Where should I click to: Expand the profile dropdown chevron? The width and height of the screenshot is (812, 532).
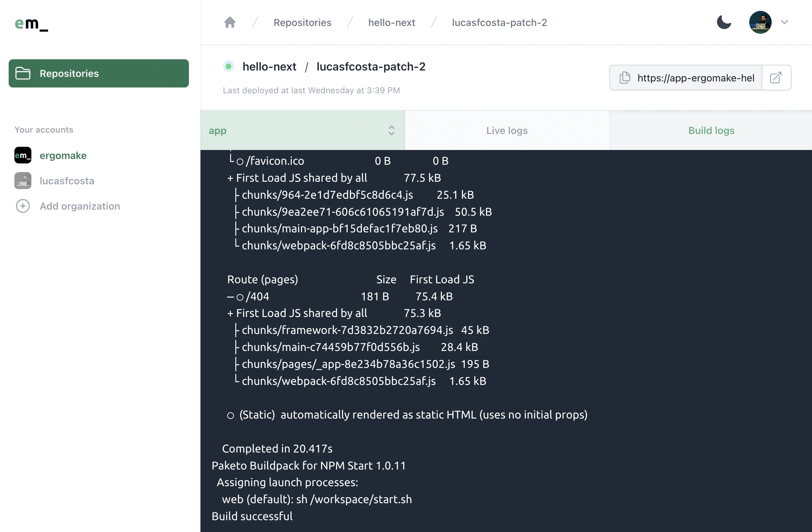pos(784,22)
